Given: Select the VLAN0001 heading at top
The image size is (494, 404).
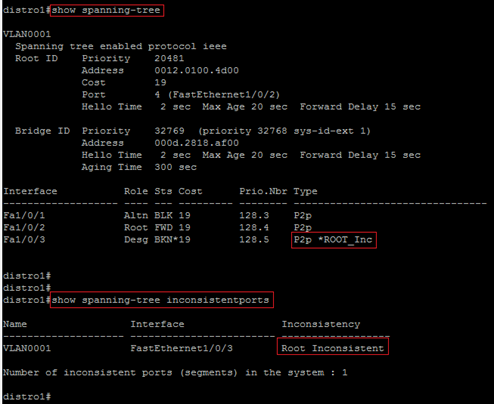Looking at the screenshot, I should tap(27, 34).
